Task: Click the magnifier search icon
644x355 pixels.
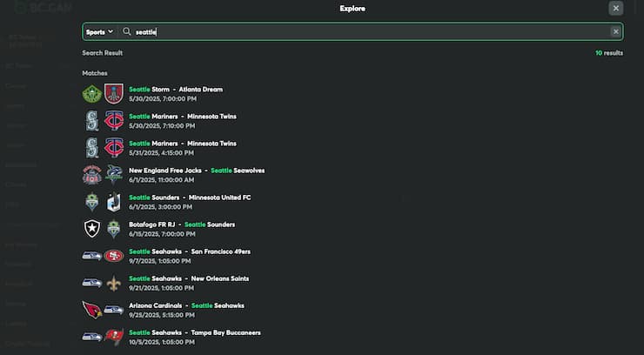Action: pyautogui.click(x=127, y=31)
